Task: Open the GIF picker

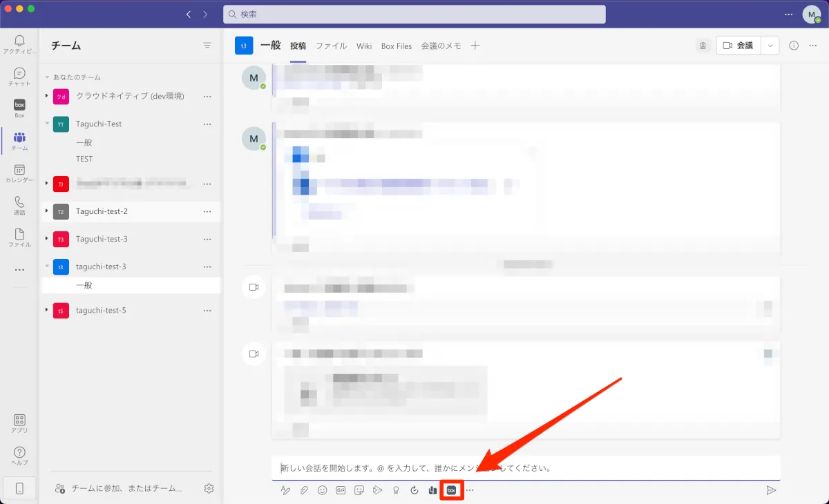Action: (341, 490)
